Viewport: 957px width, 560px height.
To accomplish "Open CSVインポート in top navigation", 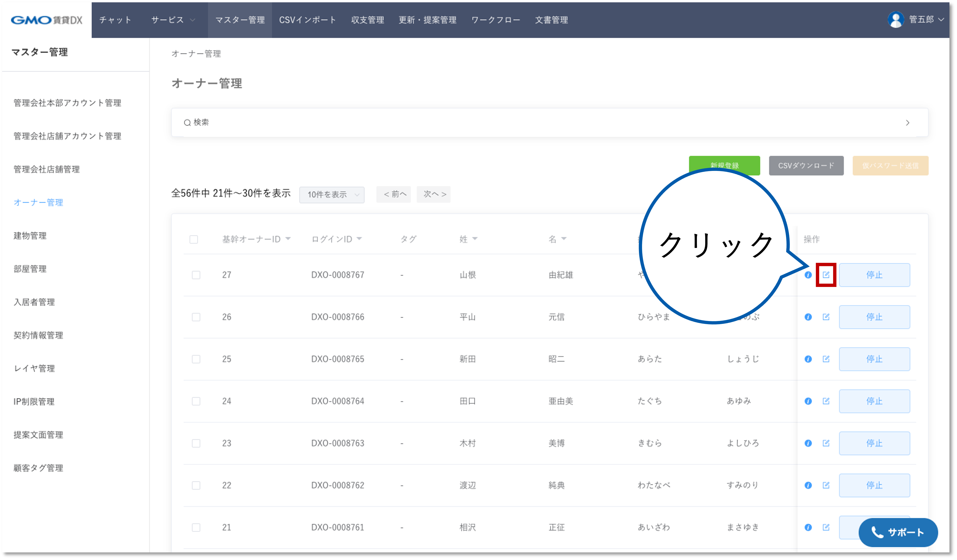I will click(307, 20).
